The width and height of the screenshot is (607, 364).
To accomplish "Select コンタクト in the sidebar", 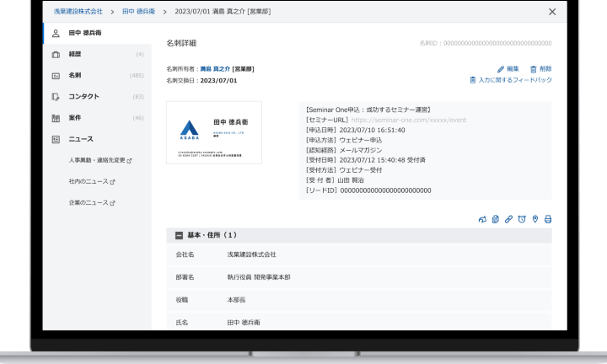I will [83, 97].
